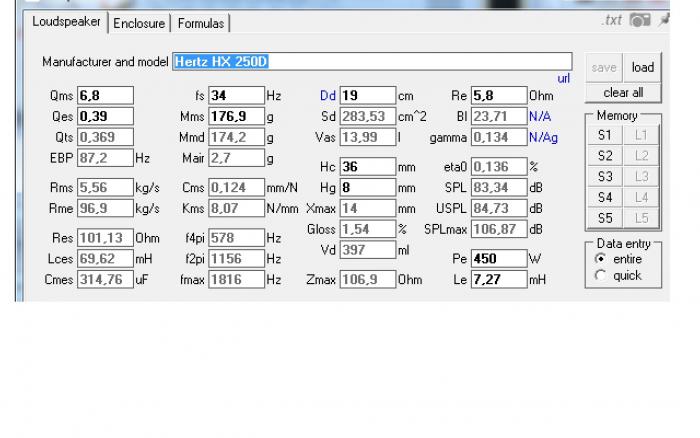Click the Le input field
The width and height of the screenshot is (700, 438).
pos(499,279)
